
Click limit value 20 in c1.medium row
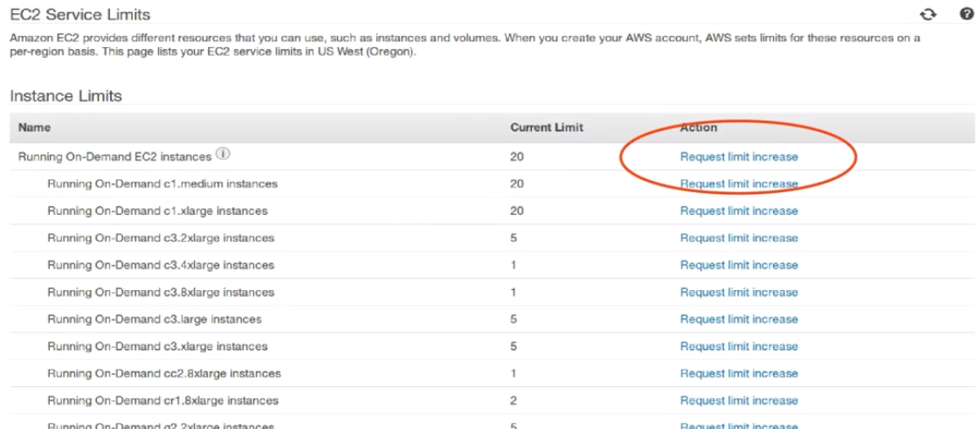[517, 183]
